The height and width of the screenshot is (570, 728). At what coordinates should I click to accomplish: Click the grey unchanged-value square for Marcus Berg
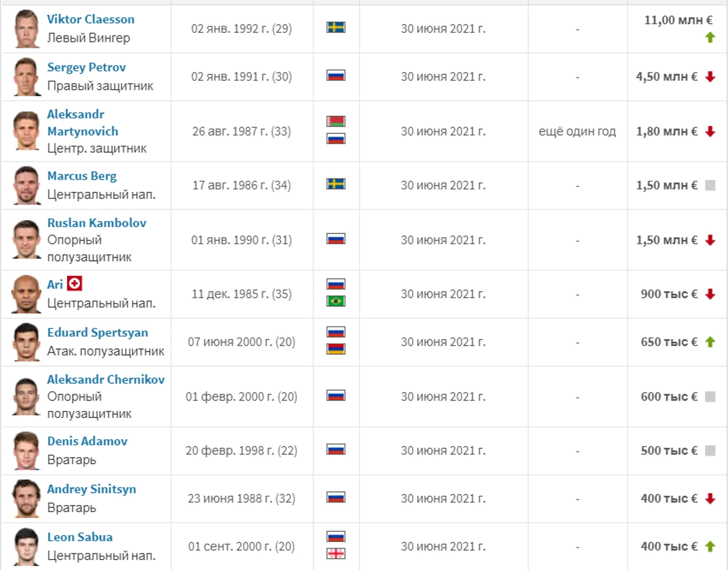tap(710, 185)
